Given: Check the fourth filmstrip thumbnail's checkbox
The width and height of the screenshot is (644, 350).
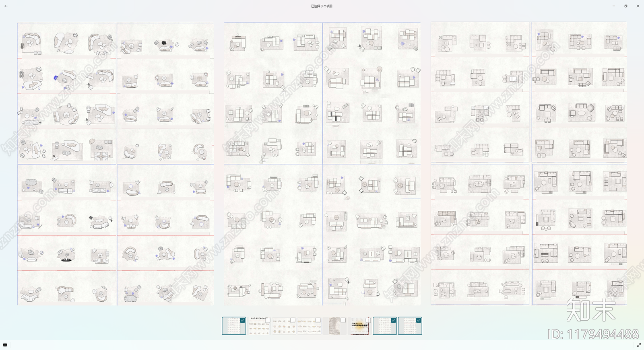Looking at the screenshot, I should click(318, 320).
